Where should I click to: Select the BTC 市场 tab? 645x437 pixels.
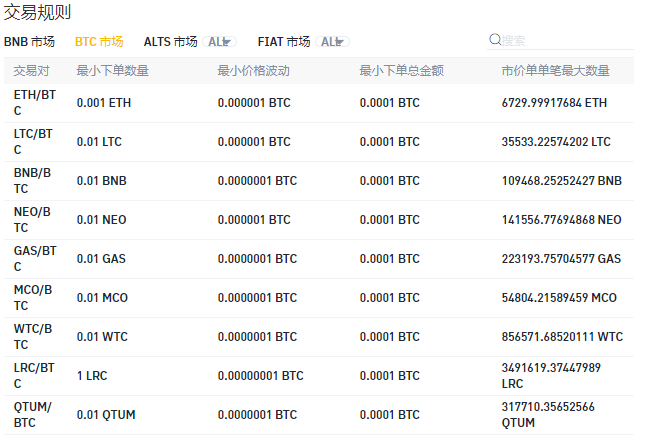click(99, 42)
